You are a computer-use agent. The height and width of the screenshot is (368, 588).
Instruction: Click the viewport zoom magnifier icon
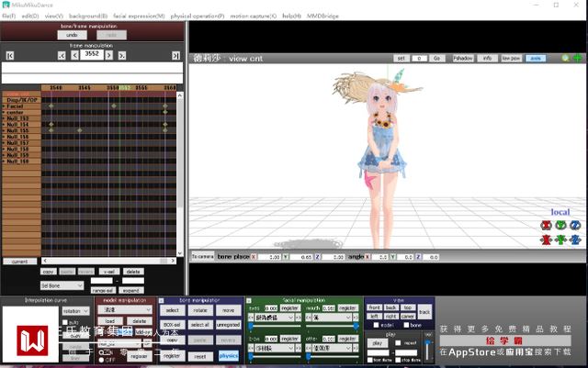566,58
